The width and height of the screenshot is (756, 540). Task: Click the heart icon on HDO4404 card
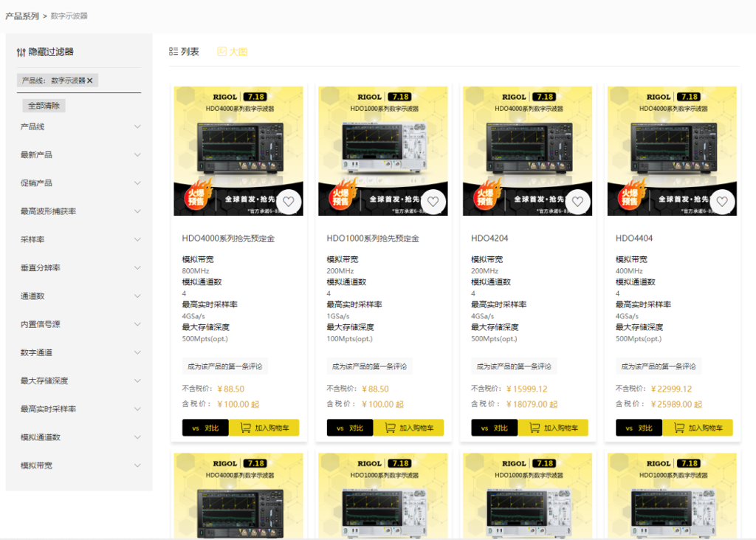coord(722,202)
